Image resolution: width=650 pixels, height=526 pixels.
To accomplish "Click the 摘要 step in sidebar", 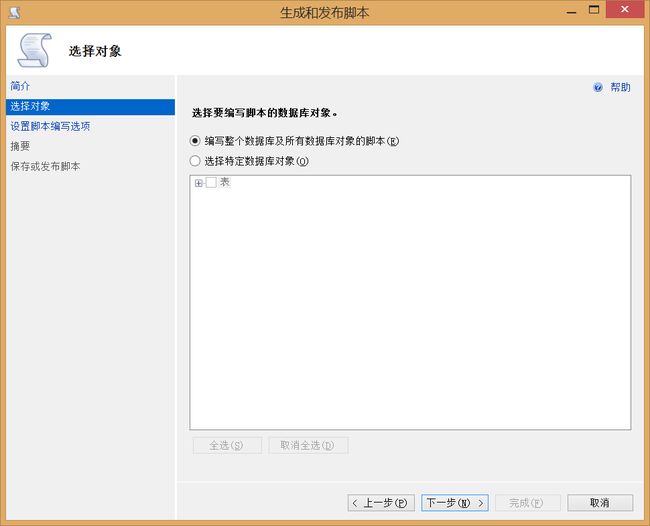I will click(20, 146).
